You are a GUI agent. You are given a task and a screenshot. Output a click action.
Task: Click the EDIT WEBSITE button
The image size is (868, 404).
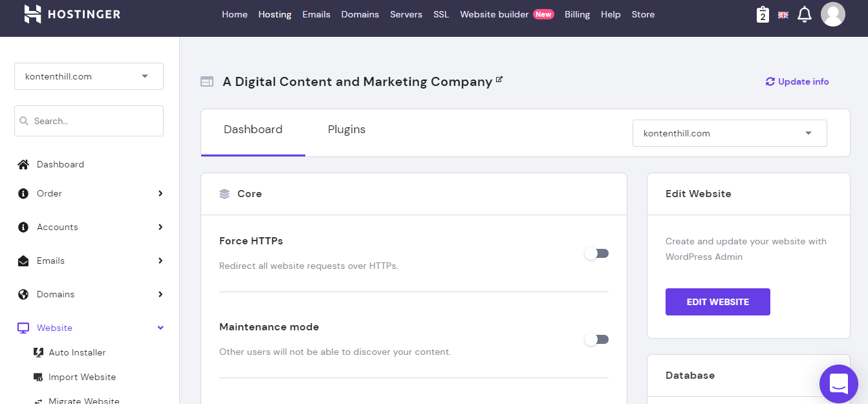[x=717, y=302]
